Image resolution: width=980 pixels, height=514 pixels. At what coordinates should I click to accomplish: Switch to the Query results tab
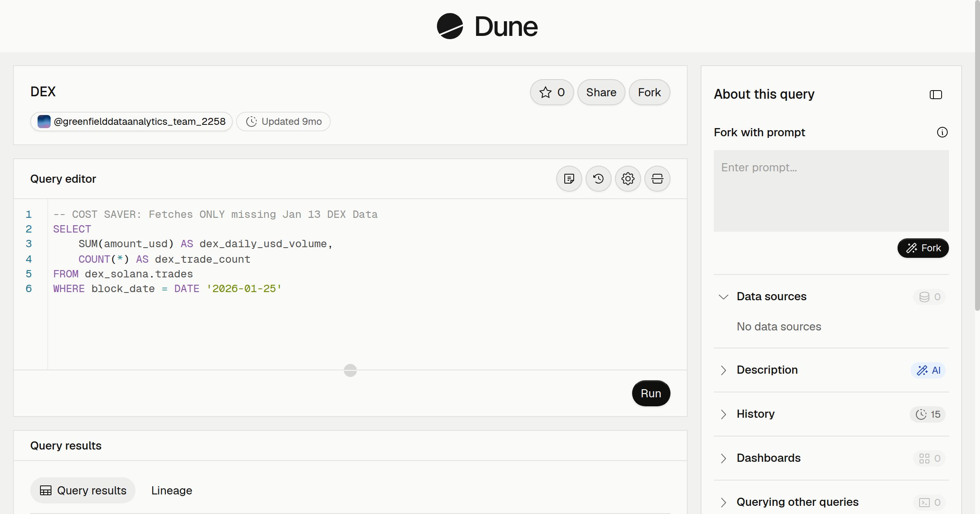pos(83,490)
